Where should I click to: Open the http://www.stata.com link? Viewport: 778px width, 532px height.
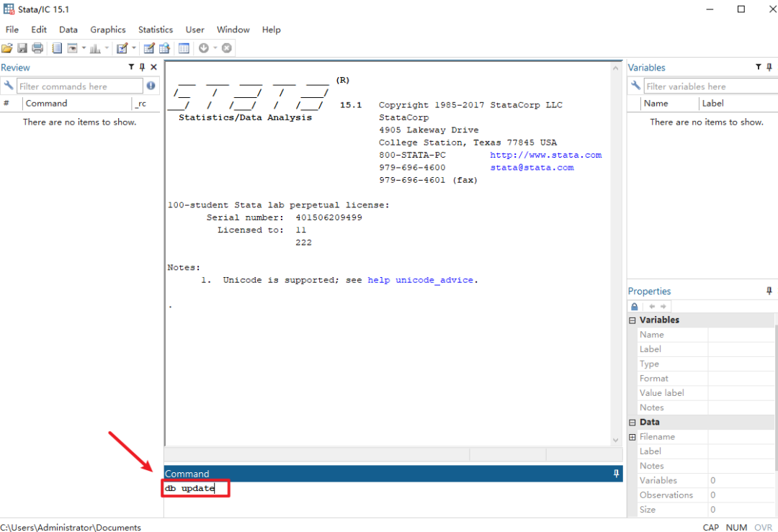tap(545, 155)
